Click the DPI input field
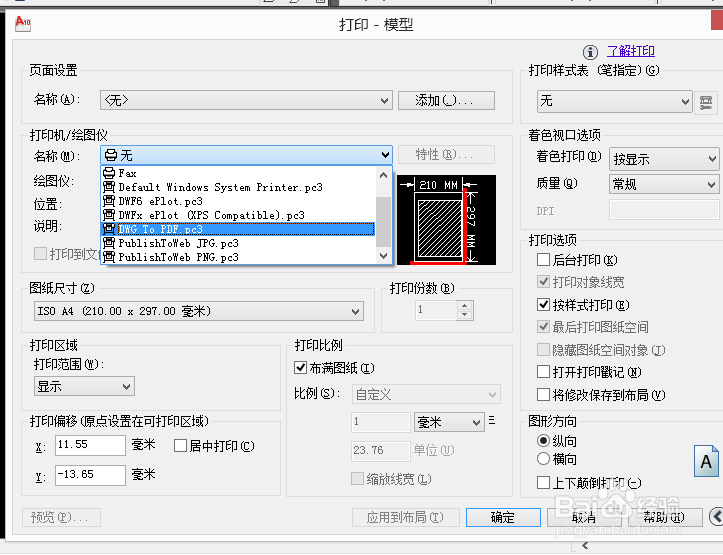The height and width of the screenshot is (555, 723). pyautogui.click(x=664, y=211)
